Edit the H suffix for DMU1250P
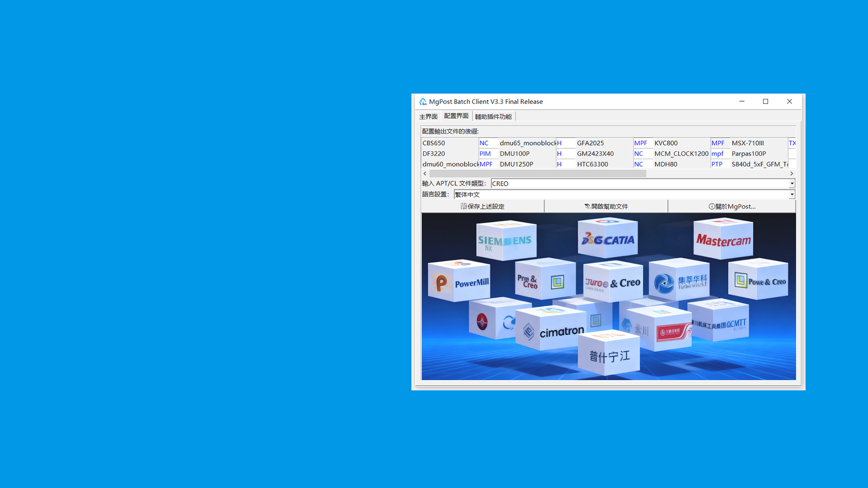The height and width of the screenshot is (488, 868). [x=566, y=164]
